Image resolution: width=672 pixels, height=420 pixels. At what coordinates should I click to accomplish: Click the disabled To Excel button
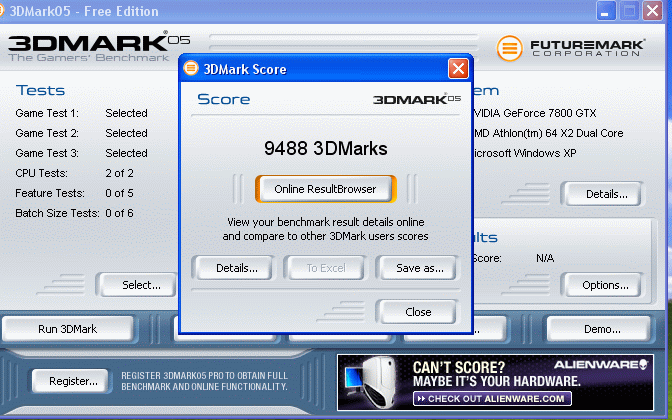[326, 268]
